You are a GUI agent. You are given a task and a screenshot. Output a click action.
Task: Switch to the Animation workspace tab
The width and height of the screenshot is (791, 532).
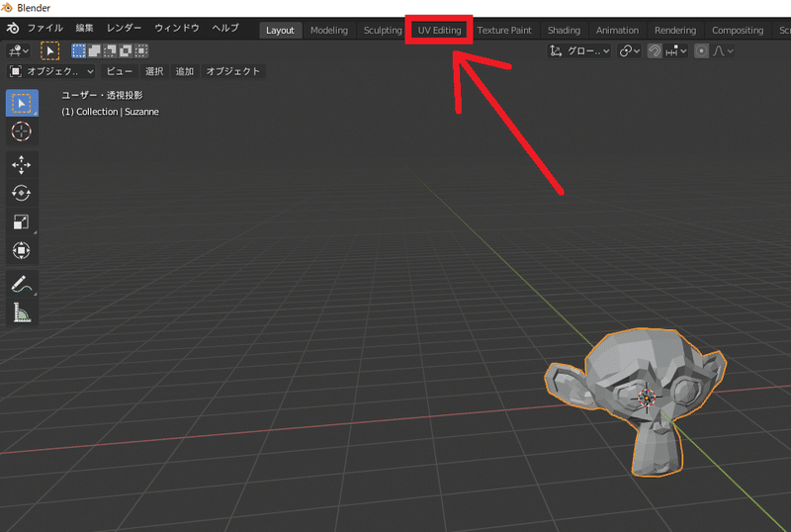[x=617, y=31]
